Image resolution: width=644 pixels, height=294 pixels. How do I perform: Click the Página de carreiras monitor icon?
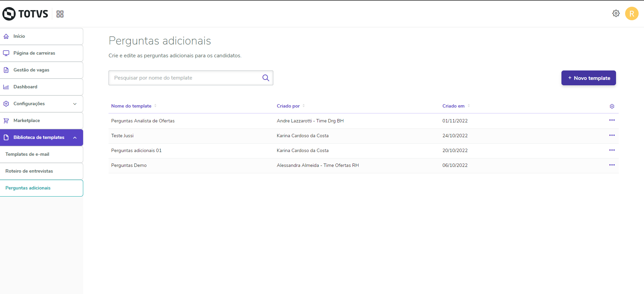coord(6,53)
